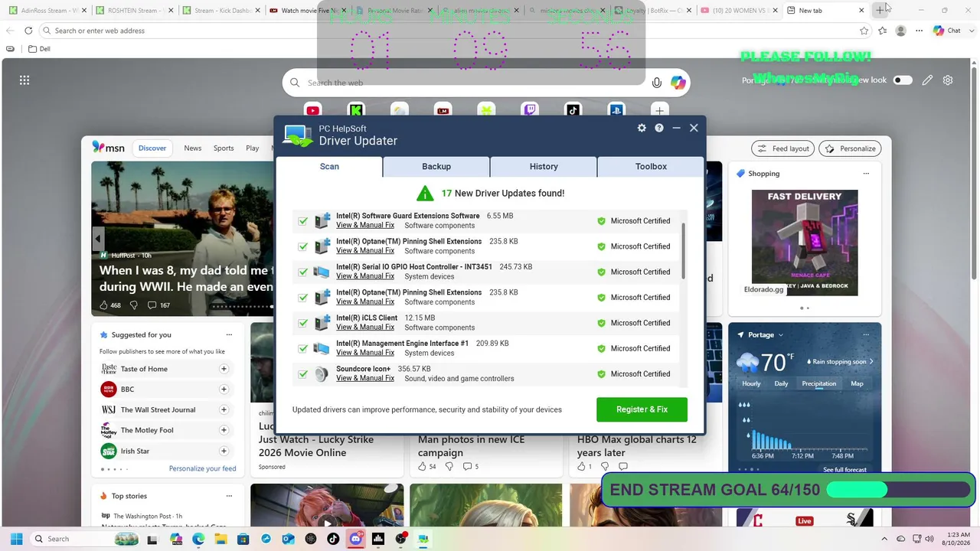
Task: Uncheck Intel iCLS Client driver
Action: 303,323
